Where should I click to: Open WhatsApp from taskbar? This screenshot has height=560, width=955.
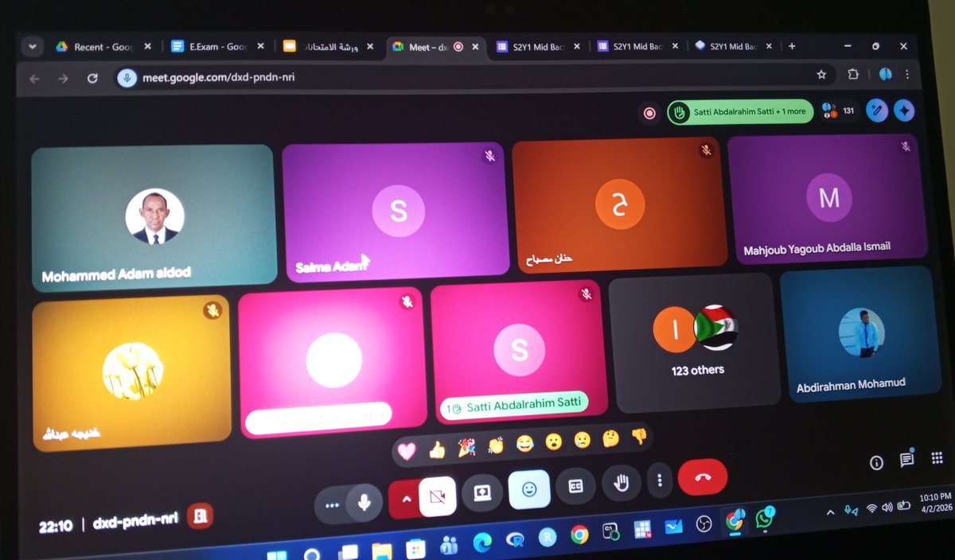coord(765,519)
